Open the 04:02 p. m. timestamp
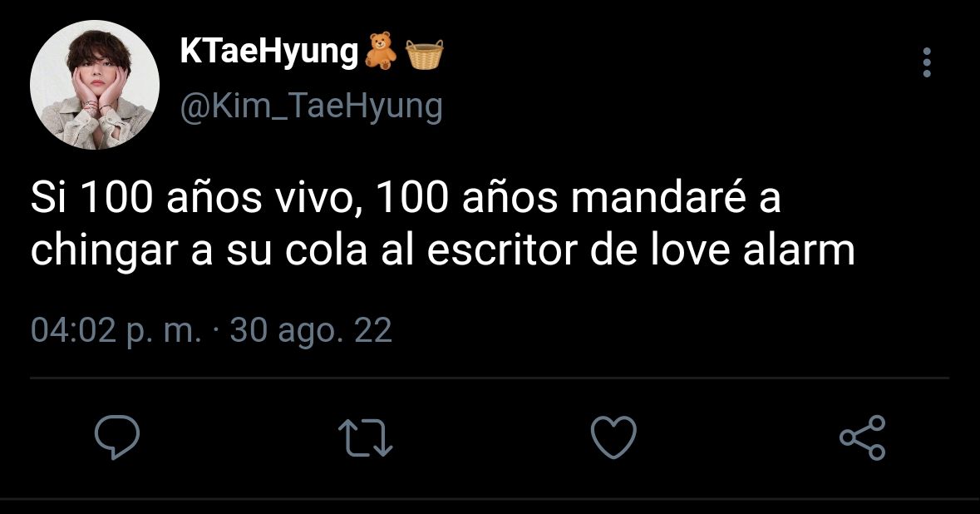This screenshot has width=980, height=514. 116,330
